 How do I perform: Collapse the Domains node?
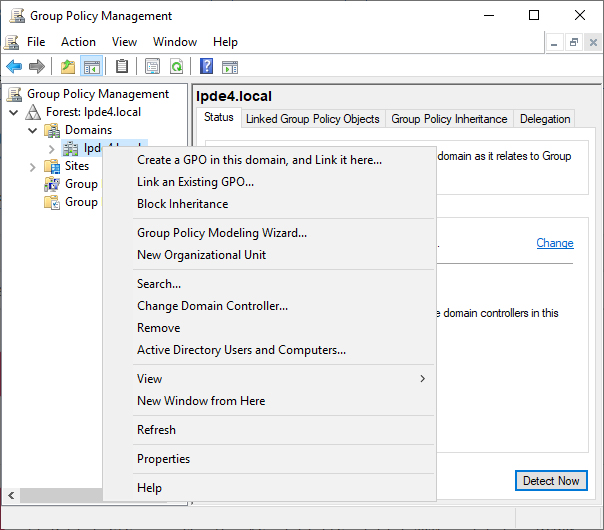(33, 131)
